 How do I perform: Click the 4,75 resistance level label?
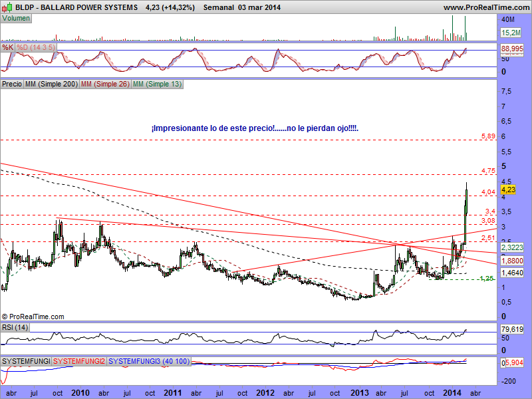coord(488,171)
